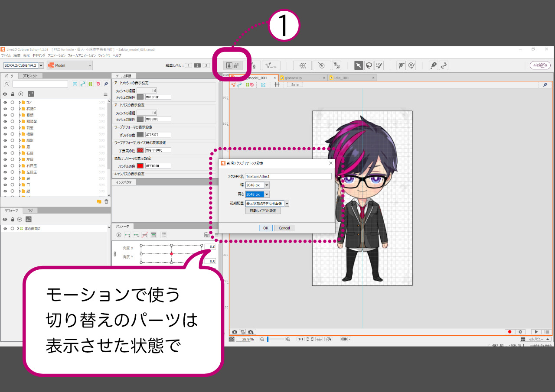Image resolution: width=555 pixels, height=392 pixels.
Task: Click the camera snapshot icon below canvas
Action: (235, 332)
